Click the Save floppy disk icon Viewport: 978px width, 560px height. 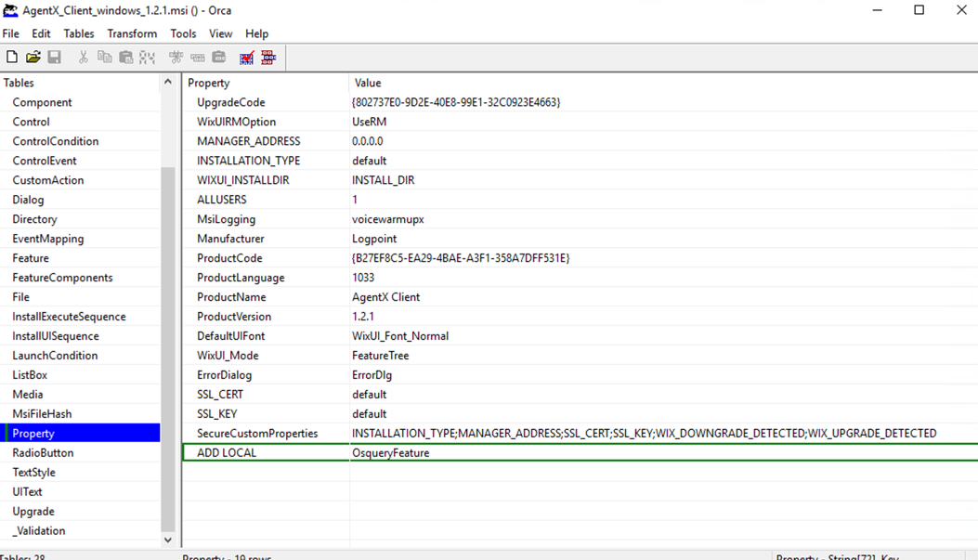[x=55, y=58]
